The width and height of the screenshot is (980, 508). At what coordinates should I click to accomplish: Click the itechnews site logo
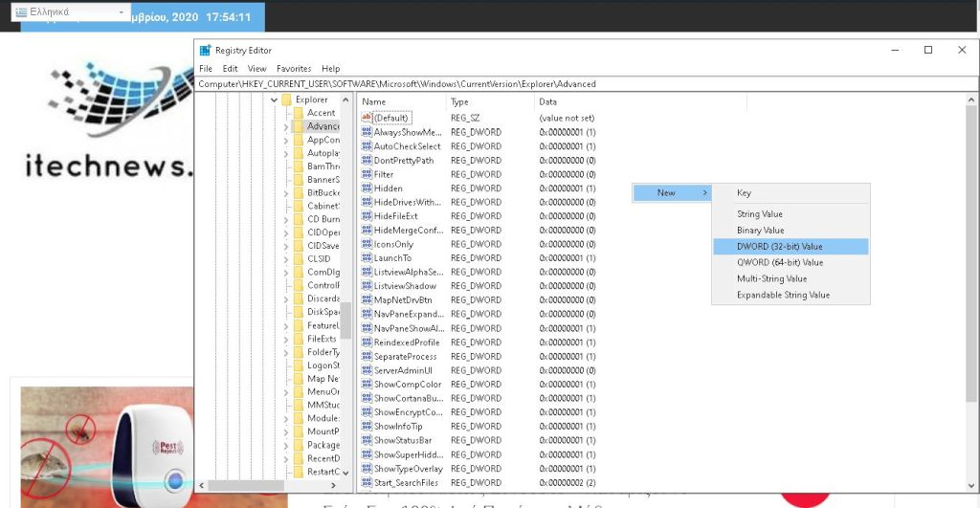tap(109, 119)
